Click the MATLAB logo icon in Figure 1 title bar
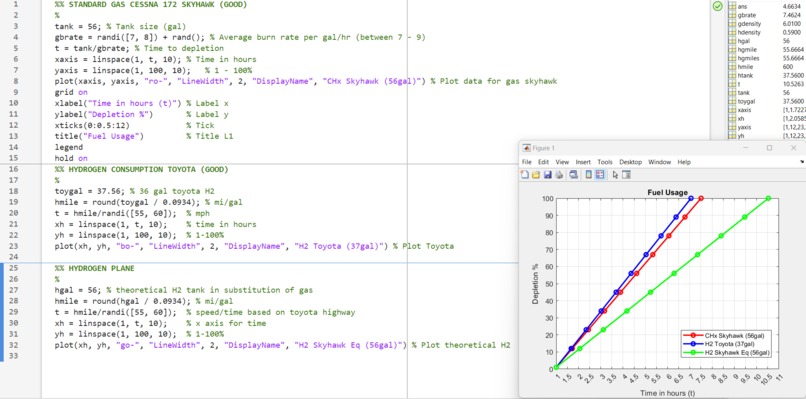This screenshot has height=399, width=806. click(526, 148)
